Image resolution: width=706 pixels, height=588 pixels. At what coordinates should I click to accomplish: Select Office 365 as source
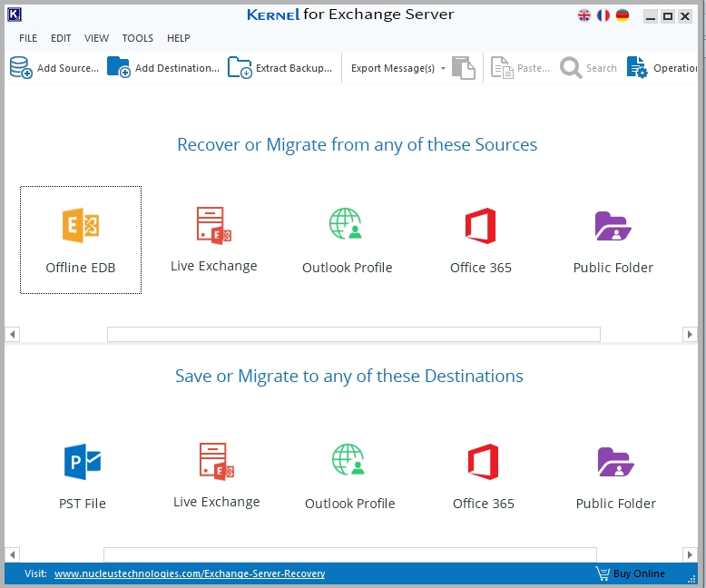[480, 240]
